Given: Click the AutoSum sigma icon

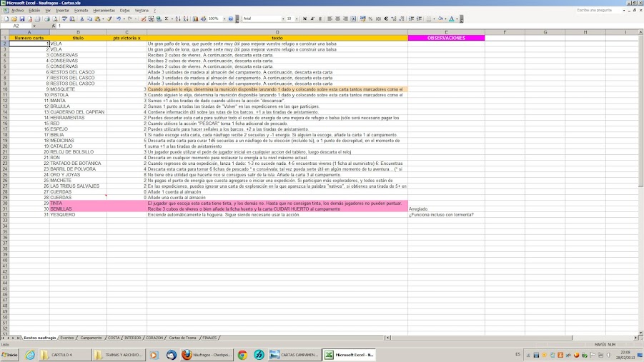Looking at the screenshot, I should (x=167, y=19).
